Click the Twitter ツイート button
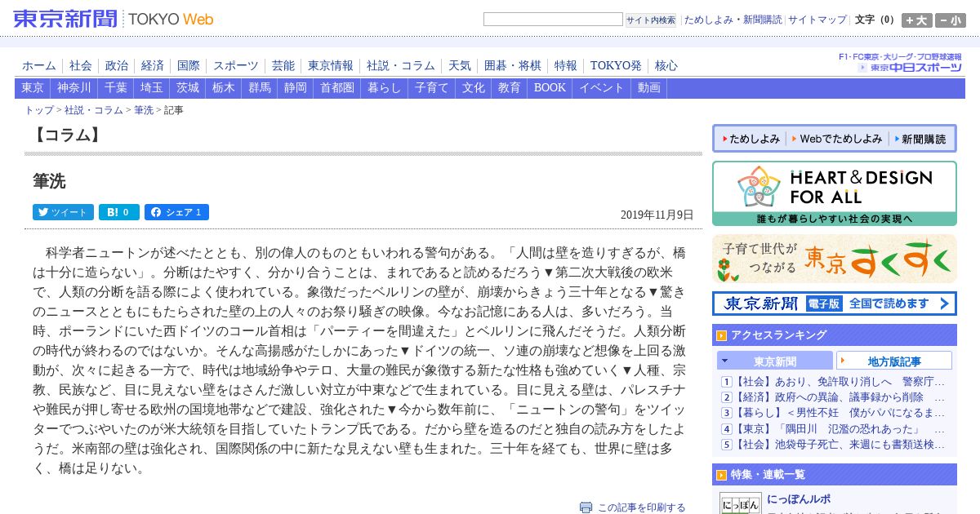The image size is (980, 514). 63,212
